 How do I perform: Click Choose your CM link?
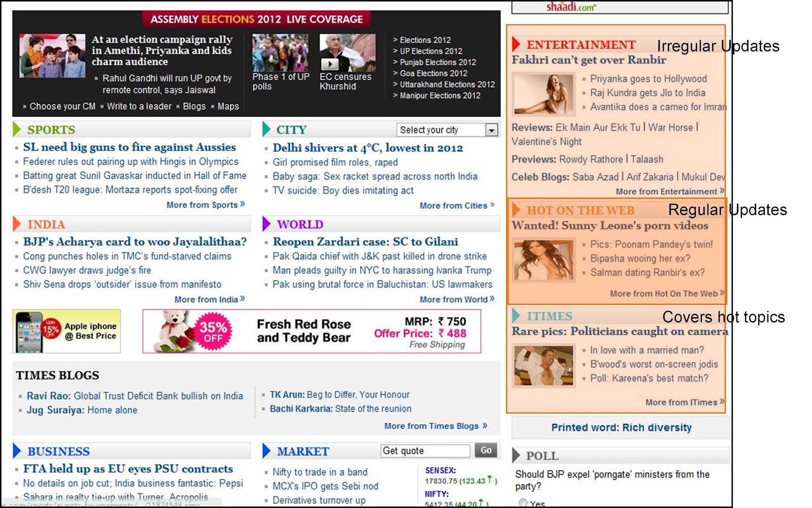click(62, 106)
